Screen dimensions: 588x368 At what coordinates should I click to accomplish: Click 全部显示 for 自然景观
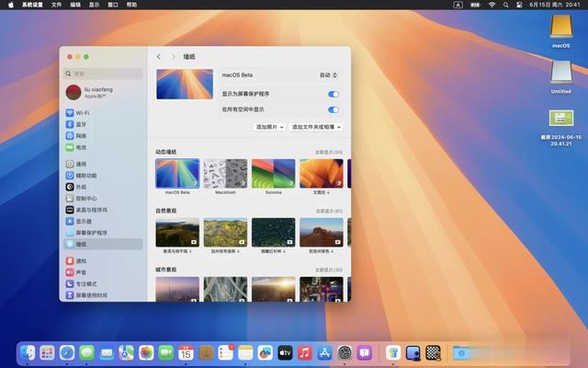[329, 211]
